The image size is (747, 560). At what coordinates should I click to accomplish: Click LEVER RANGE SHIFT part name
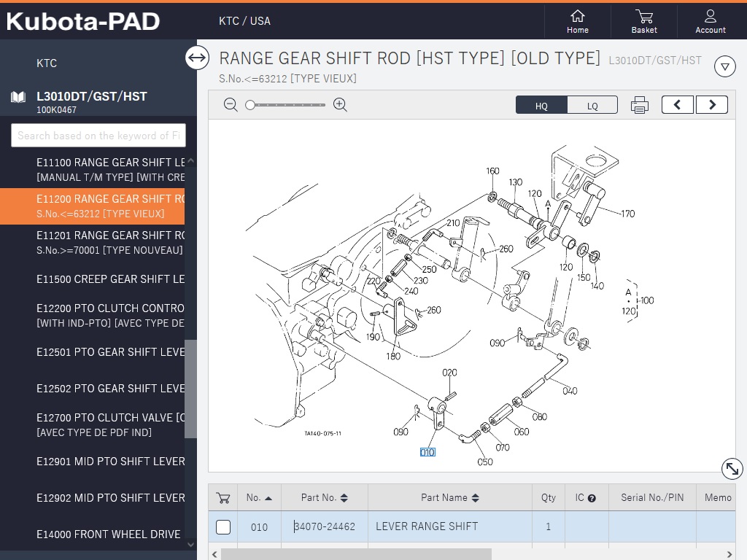click(427, 526)
